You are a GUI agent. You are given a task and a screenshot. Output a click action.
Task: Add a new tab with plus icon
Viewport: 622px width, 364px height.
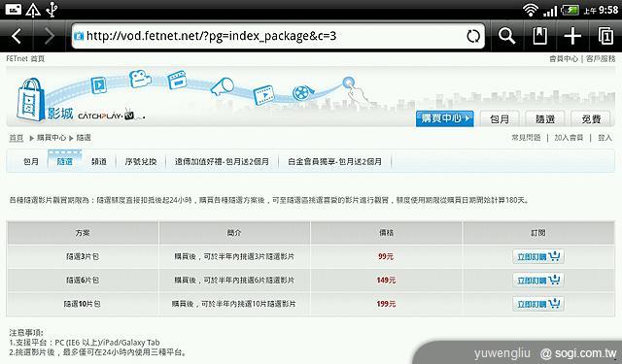click(572, 36)
